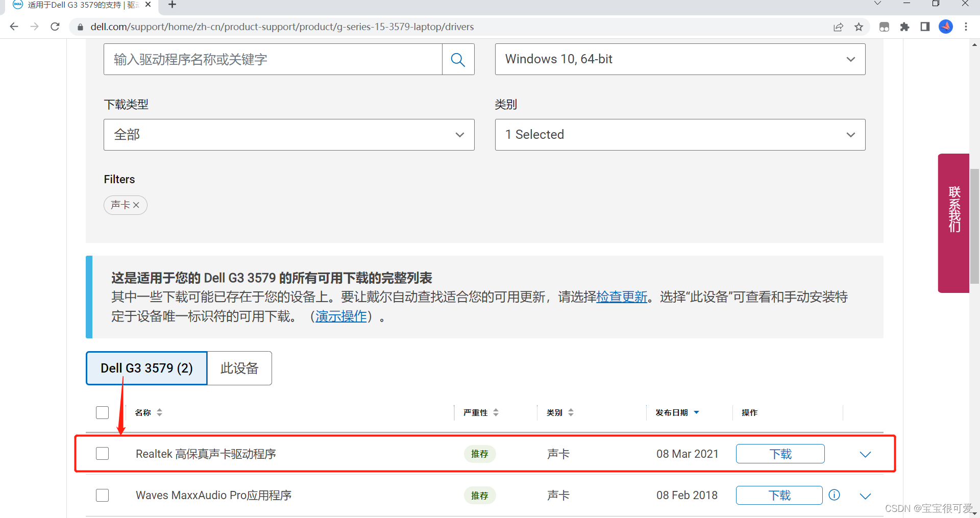Expand Realtek driver row details
Screen dimensions: 980x518
(x=865, y=454)
